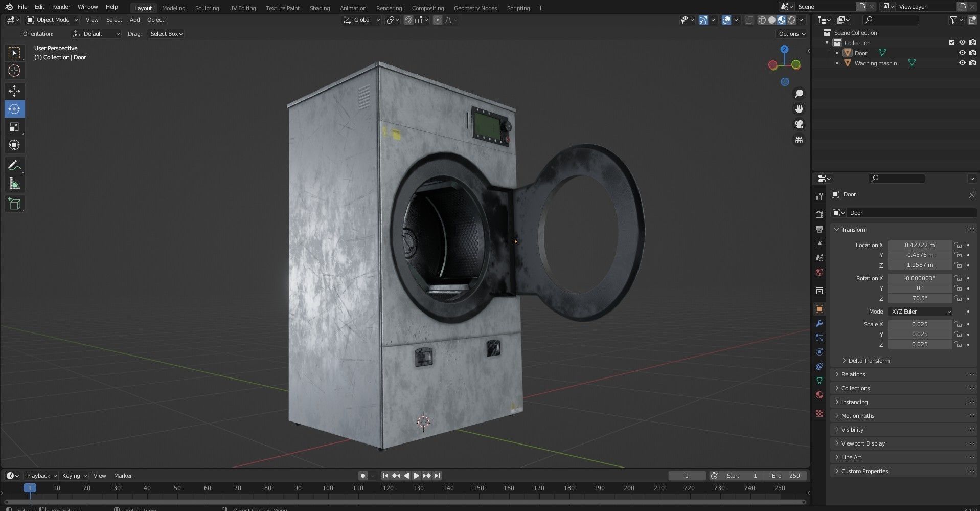Select the Rotate tool

coord(14,109)
